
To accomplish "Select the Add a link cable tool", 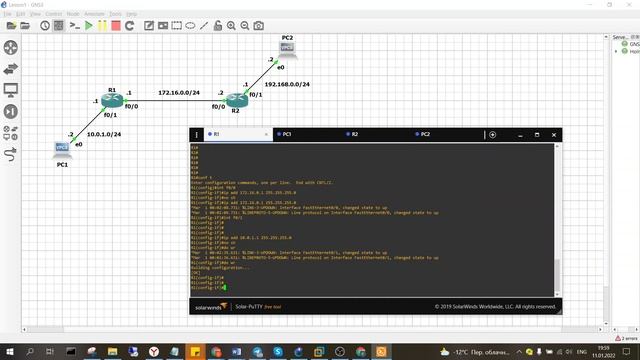I will [11, 154].
